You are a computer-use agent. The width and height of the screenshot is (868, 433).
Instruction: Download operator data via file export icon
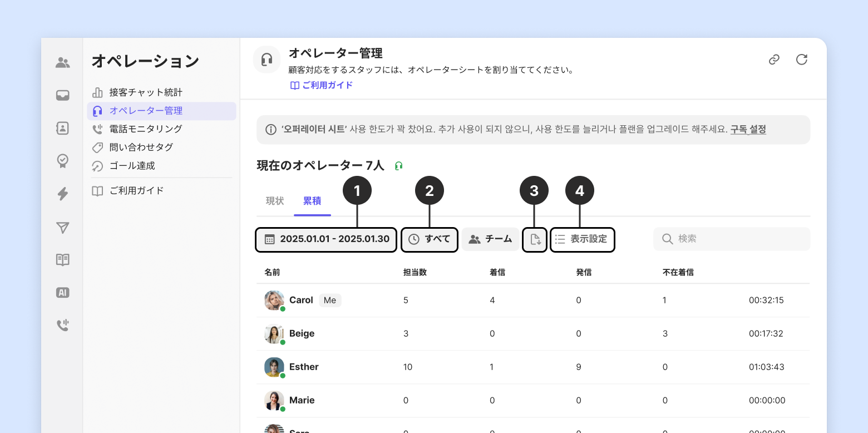(x=535, y=239)
